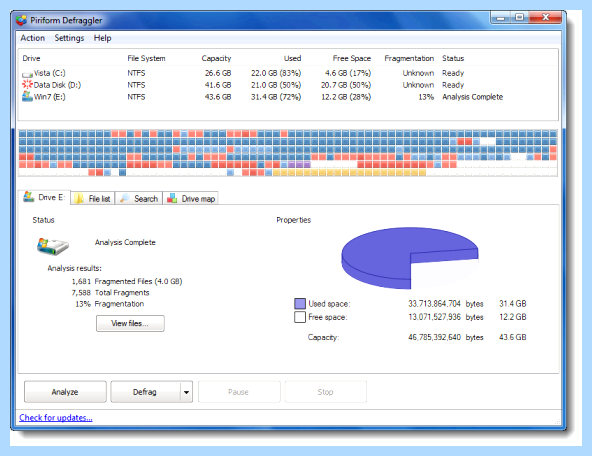Click the large drive status icon
Screen dimensions: 592x456
(52, 246)
